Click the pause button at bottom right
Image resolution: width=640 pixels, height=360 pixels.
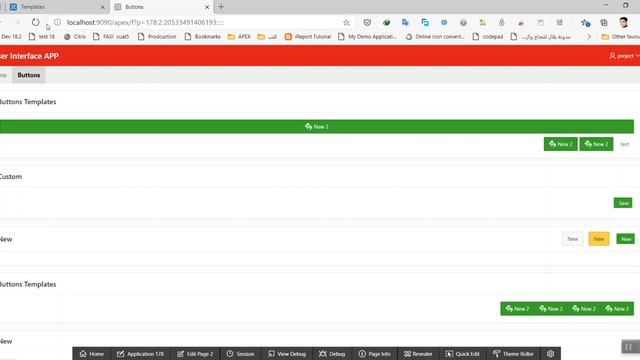pos(629,347)
